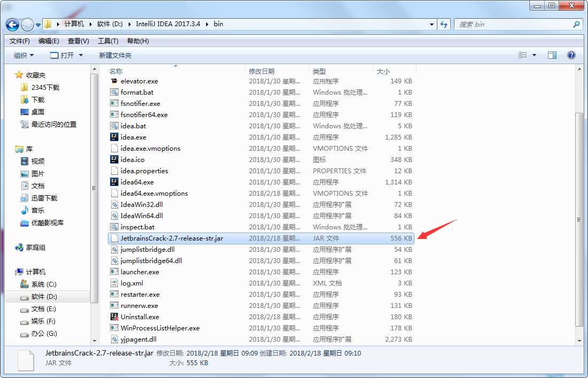Screen dimensions: 588x378
Task: Open the 系统 (C:) drive
Action: (38, 284)
